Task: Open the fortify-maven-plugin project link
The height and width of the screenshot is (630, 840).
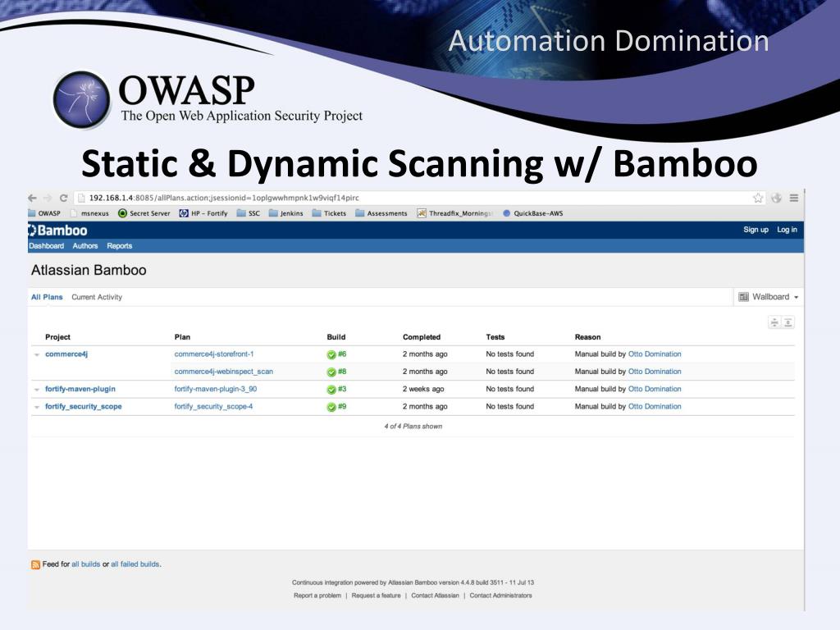Action: pos(80,389)
